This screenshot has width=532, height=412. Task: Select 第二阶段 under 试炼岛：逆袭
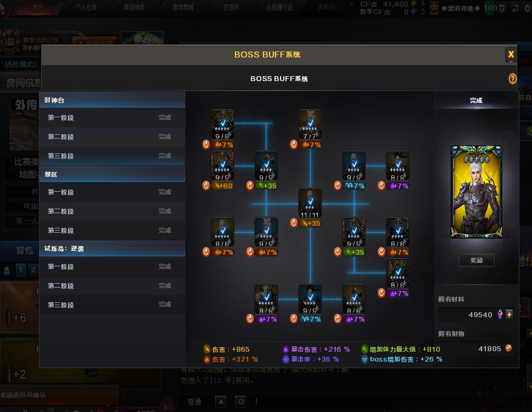[x=112, y=286]
